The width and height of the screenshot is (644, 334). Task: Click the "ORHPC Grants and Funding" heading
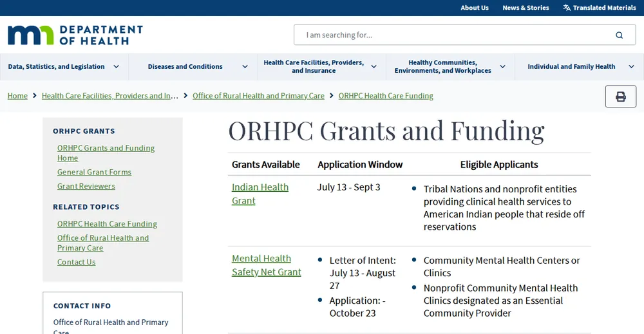[x=386, y=131]
